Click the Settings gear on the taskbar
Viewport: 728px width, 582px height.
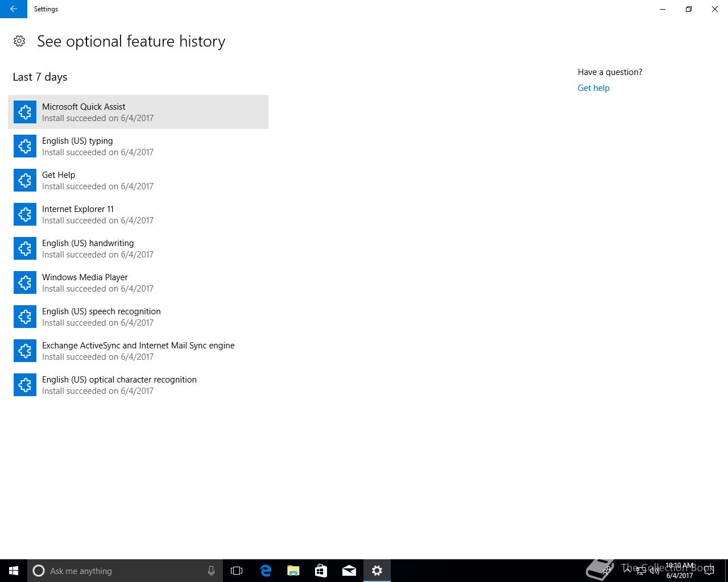point(377,571)
